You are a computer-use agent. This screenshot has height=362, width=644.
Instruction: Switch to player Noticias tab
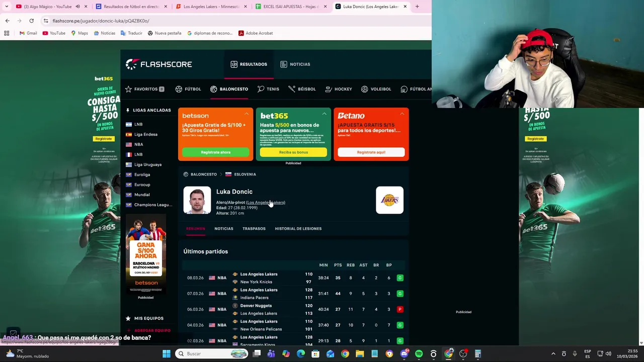[x=224, y=229]
